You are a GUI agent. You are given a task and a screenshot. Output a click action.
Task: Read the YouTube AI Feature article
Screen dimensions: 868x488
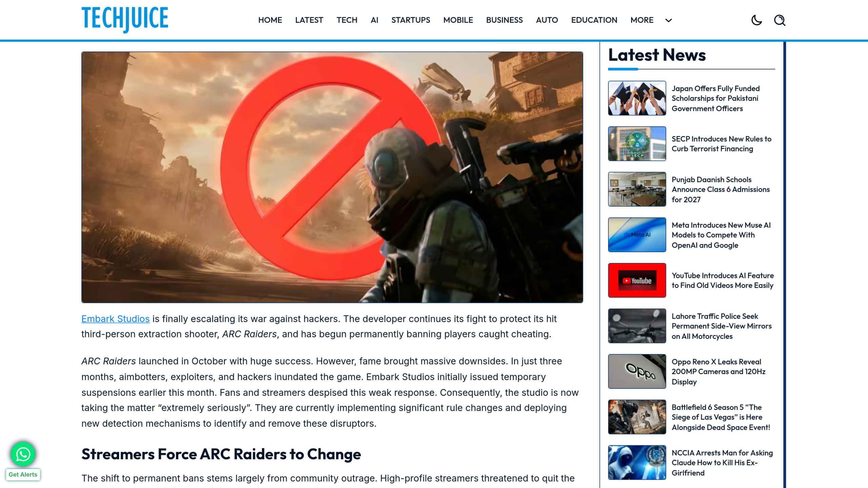click(x=723, y=280)
